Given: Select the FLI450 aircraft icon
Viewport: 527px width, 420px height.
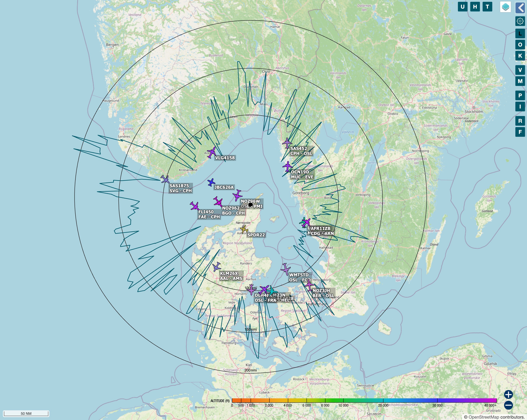Looking at the screenshot, I should point(195,206).
